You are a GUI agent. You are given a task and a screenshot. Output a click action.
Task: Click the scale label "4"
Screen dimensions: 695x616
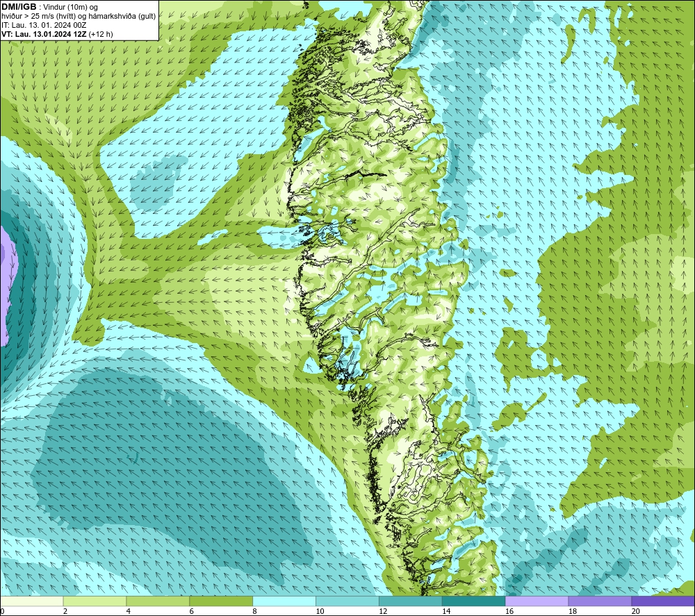click(129, 611)
